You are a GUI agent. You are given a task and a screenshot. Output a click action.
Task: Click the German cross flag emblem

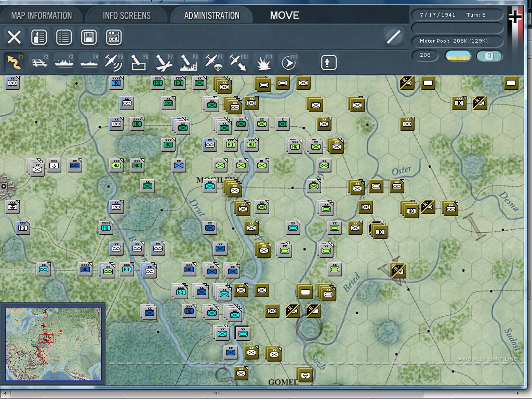(x=515, y=16)
